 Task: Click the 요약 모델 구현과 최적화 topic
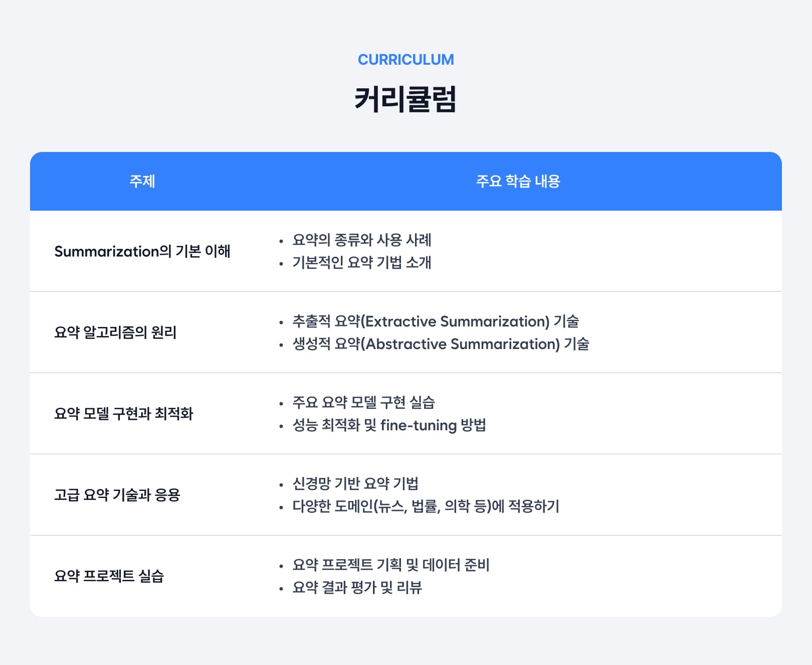coord(123,413)
